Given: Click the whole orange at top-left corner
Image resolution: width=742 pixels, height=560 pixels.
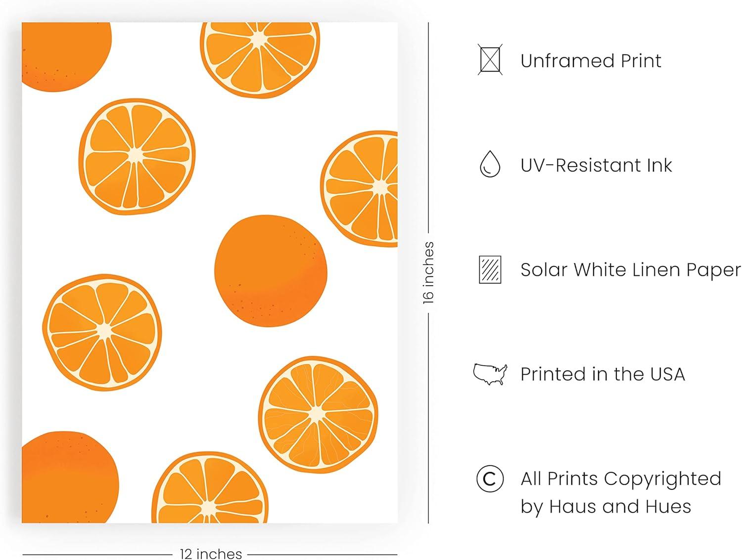Looking at the screenshot, I should point(66,57).
